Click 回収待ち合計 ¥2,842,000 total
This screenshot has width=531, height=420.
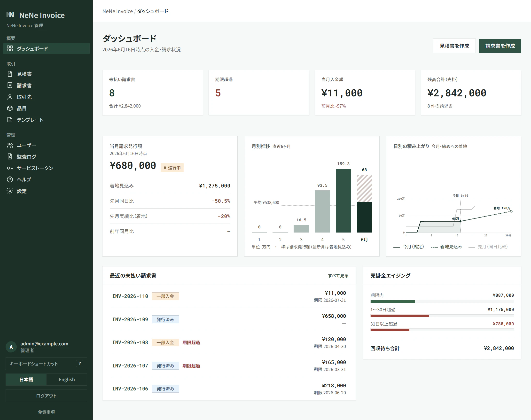pos(499,348)
